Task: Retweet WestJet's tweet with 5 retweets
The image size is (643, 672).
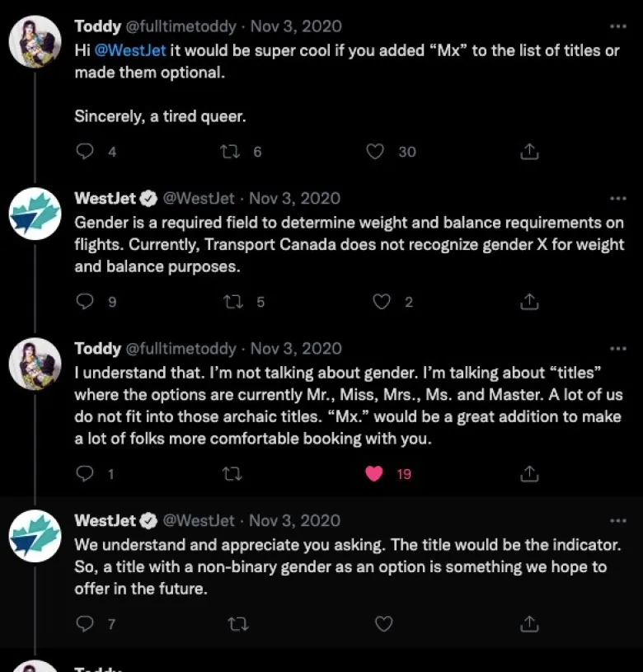Action: [234, 302]
